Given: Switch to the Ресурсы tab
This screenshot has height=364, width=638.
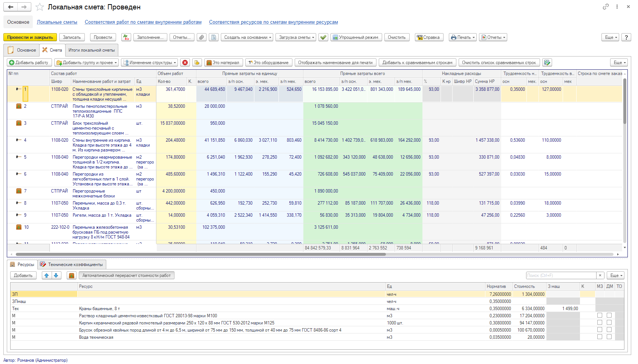Looking at the screenshot, I should coord(22,265).
